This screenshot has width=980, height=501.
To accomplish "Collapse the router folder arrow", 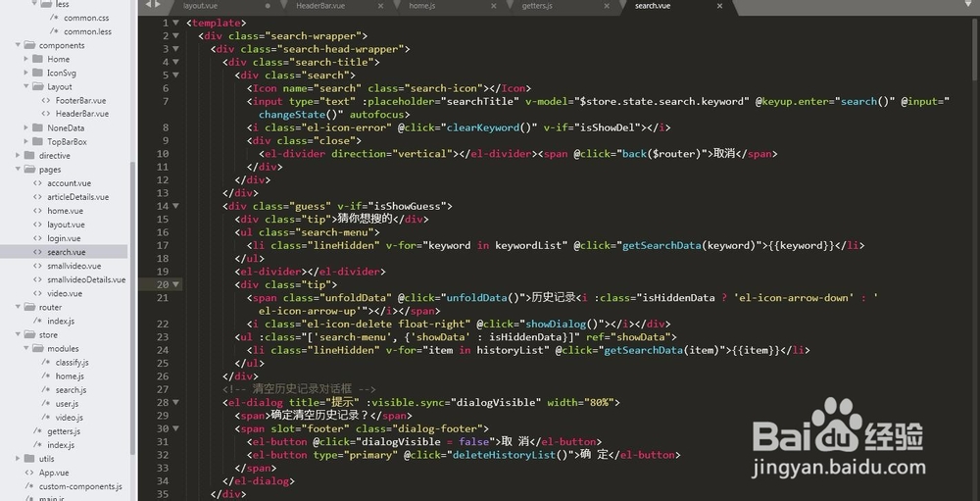I will (18, 307).
